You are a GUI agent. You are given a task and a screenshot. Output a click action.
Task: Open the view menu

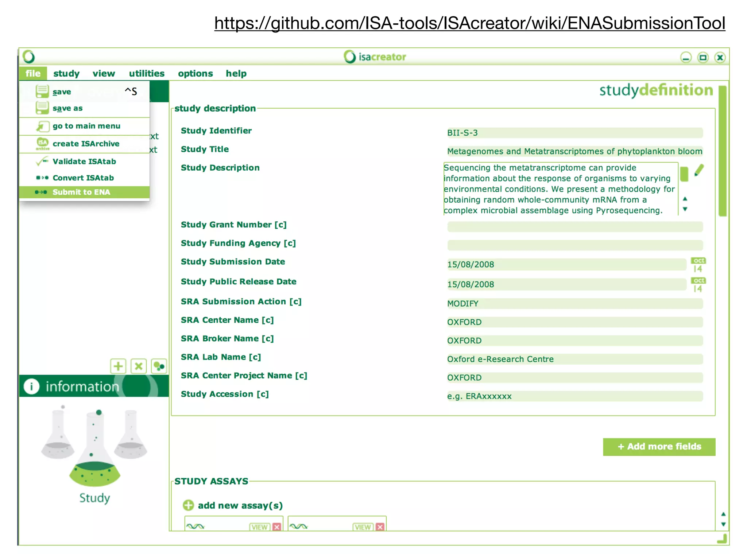pos(104,73)
